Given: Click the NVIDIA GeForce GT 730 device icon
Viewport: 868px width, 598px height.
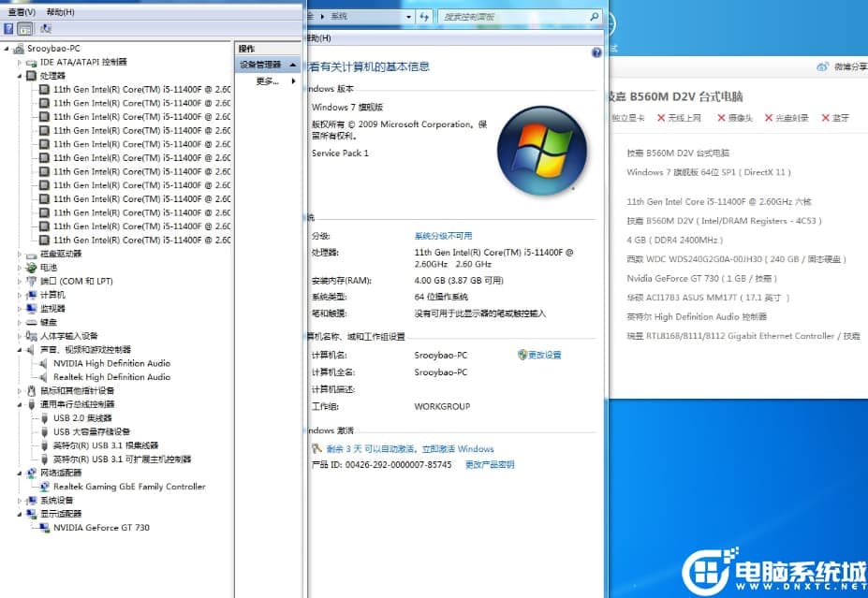Looking at the screenshot, I should [45, 528].
